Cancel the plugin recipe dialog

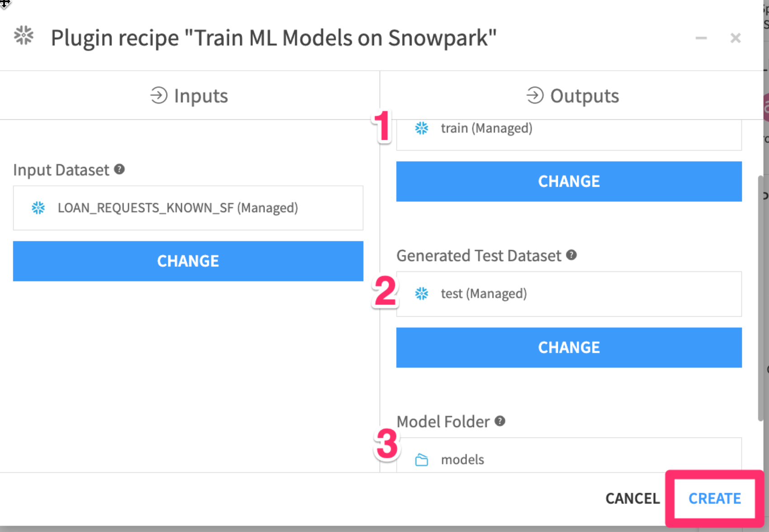(x=632, y=498)
